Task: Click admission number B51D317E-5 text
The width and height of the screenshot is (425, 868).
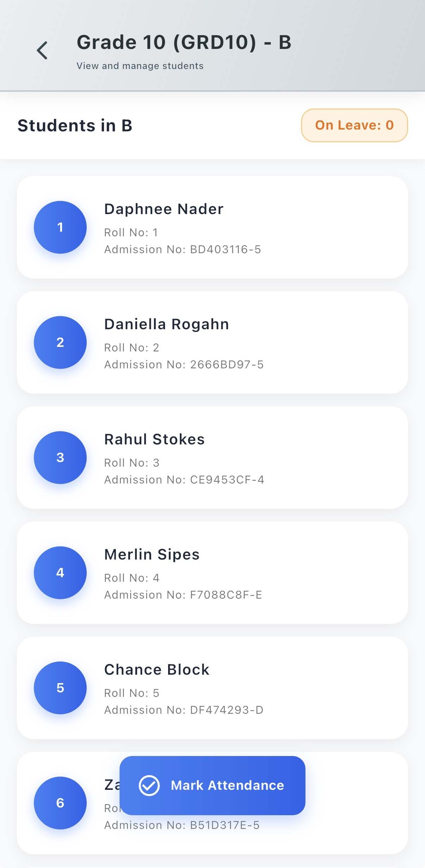Action: coord(182,825)
